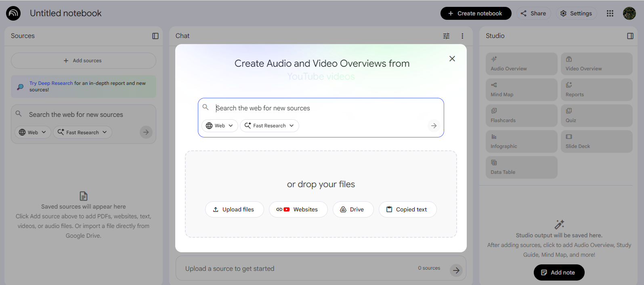
Task: Choose Copied text option
Action: [407, 209]
